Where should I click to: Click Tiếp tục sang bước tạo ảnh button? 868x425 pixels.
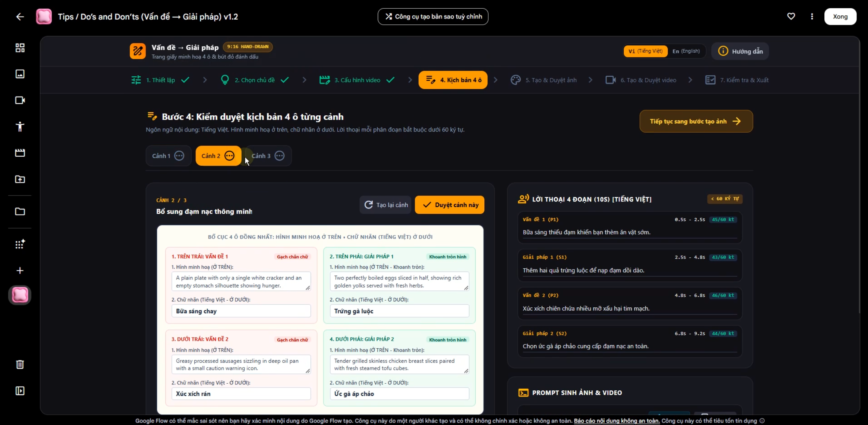click(x=696, y=121)
